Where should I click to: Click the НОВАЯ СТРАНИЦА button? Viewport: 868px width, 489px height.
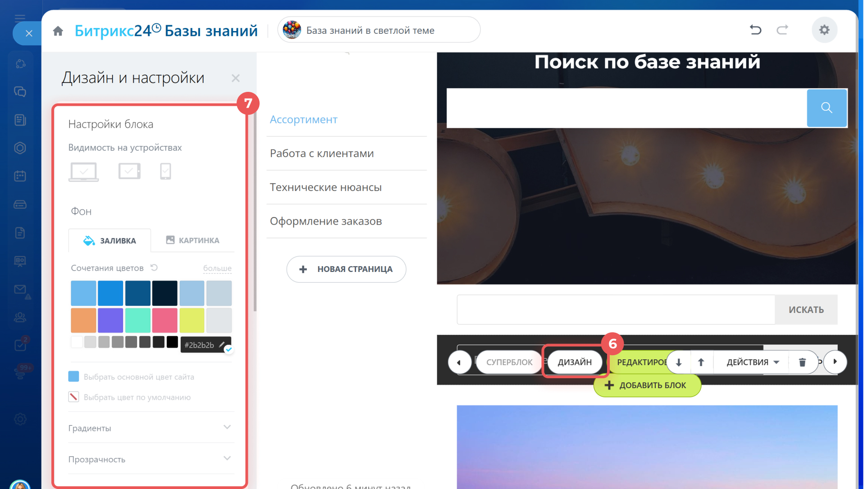pyautogui.click(x=346, y=269)
